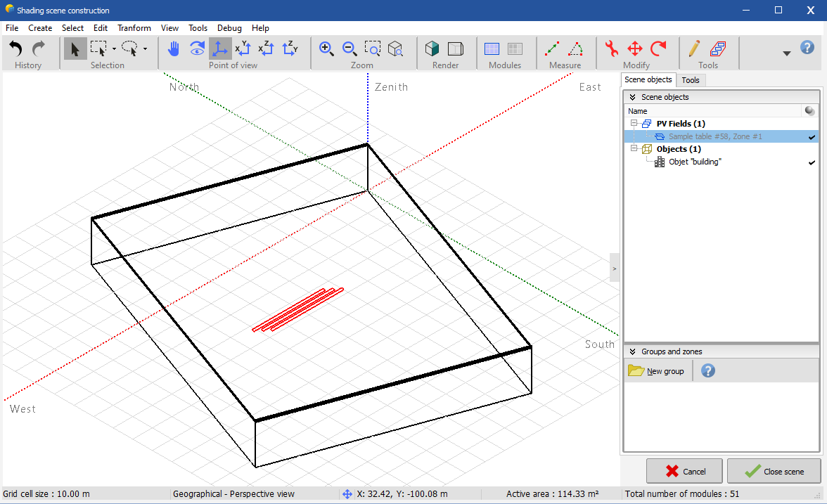Open the lasso selection dropdown arrow

pos(145,49)
